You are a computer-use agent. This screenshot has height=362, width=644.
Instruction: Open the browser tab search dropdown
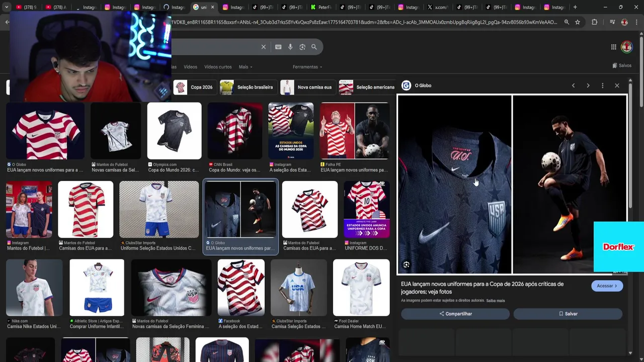[7, 7]
